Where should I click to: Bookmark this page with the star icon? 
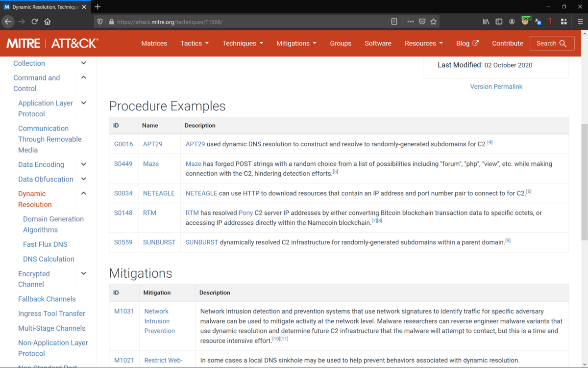[x=433, y=22]
